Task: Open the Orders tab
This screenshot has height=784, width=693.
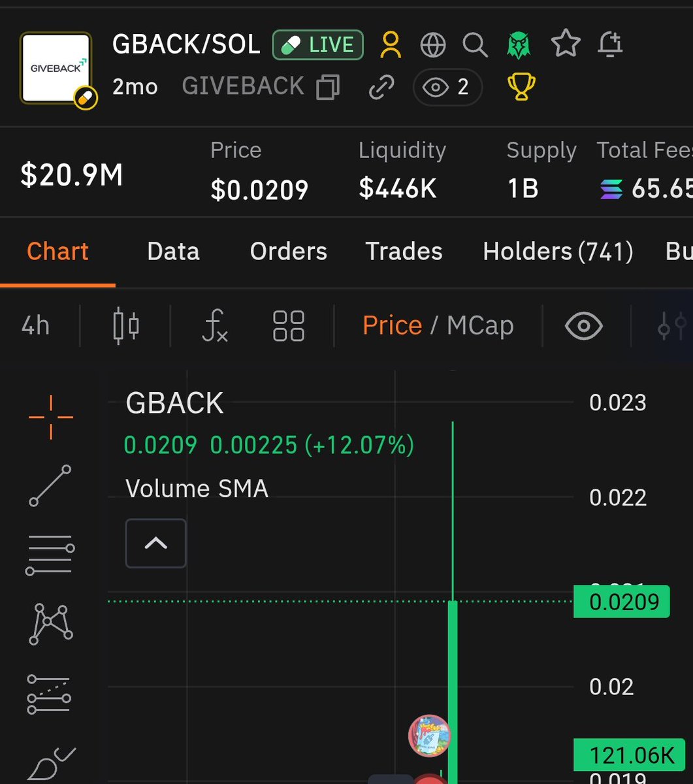Action: (289, 252)
